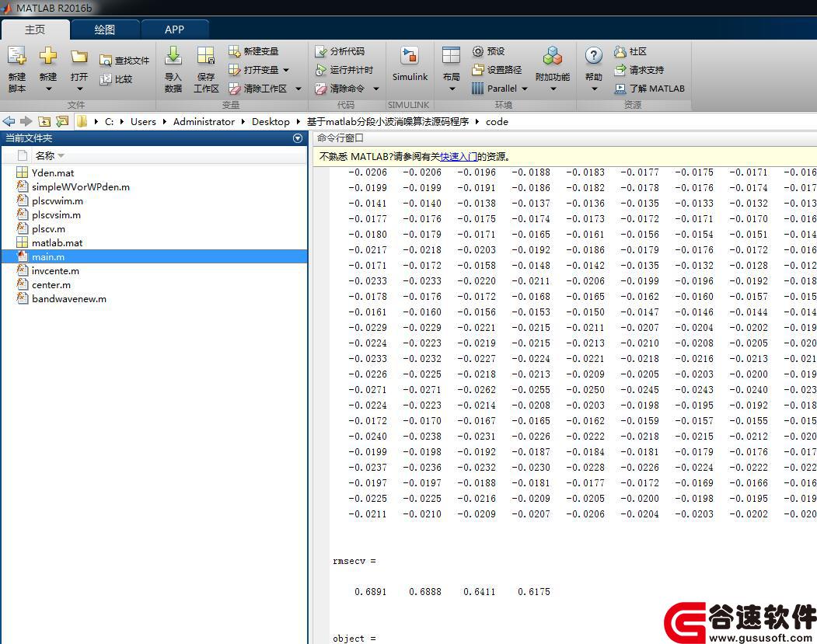Click the Help (帮助) question mark
Screen dimensions: 817x644
tap(593, 55)
